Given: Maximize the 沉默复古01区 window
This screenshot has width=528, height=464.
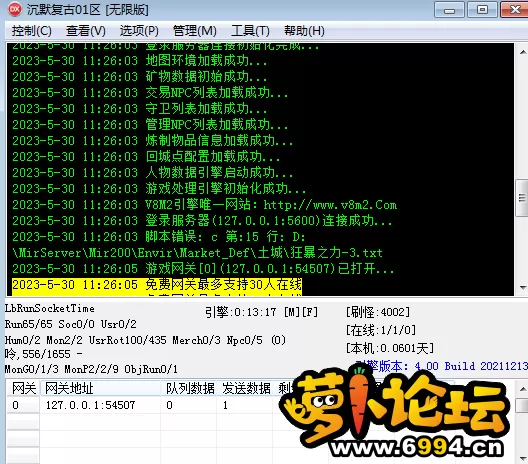Looking at the screenshot, I should click(x=482, y=10).
